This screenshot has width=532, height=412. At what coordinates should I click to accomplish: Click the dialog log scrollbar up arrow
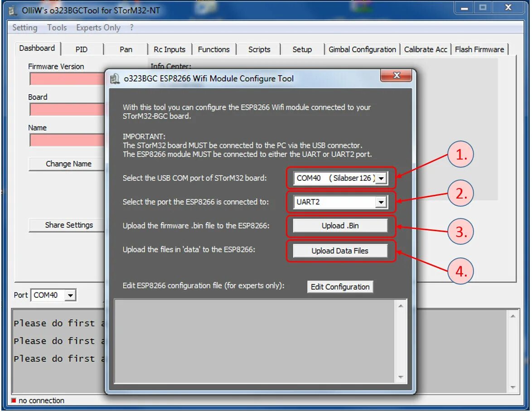[401, 306]
